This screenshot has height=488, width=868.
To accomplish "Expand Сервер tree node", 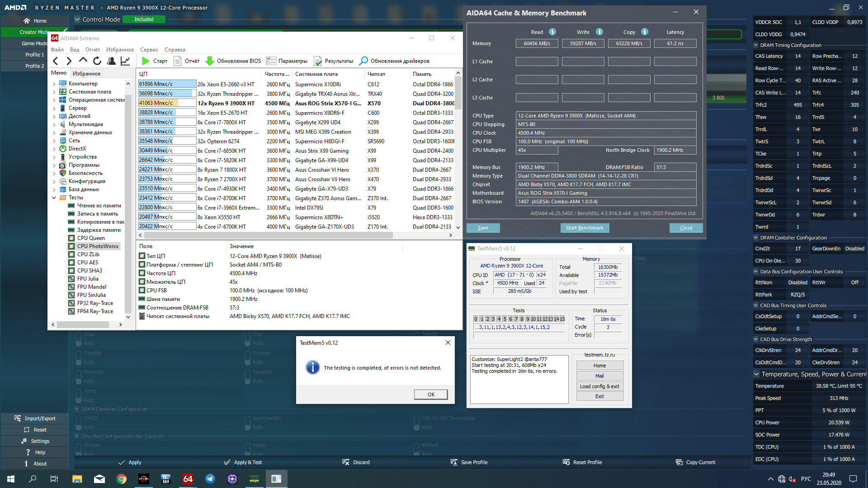I will pyautogui.click(x=54, y=108).
